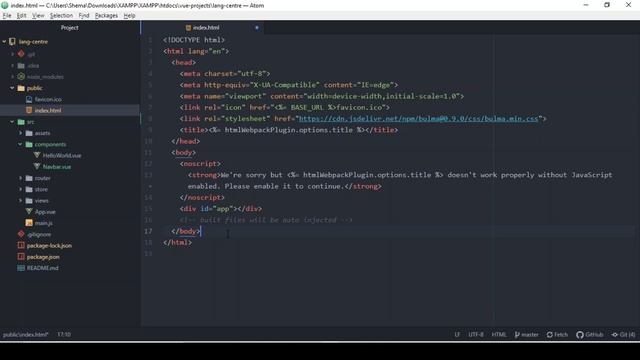This screenshot has height=360, width=640.
Task: Expand the router folder arrow
Action: tap(20, 178)
